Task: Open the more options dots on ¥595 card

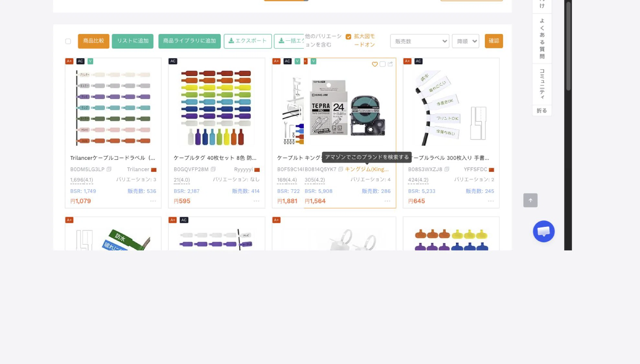Action: [x=257, y=201]
